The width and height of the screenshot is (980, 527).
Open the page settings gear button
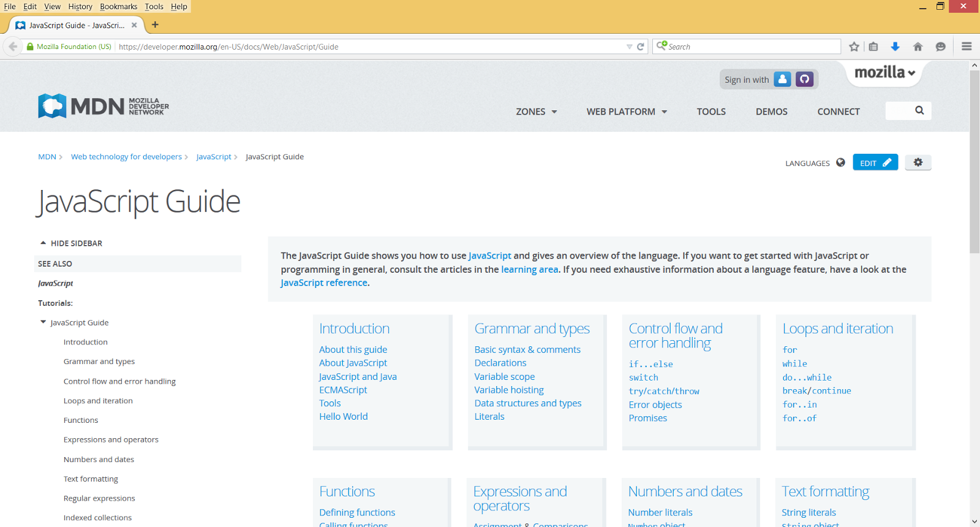[x=918, y=162]
